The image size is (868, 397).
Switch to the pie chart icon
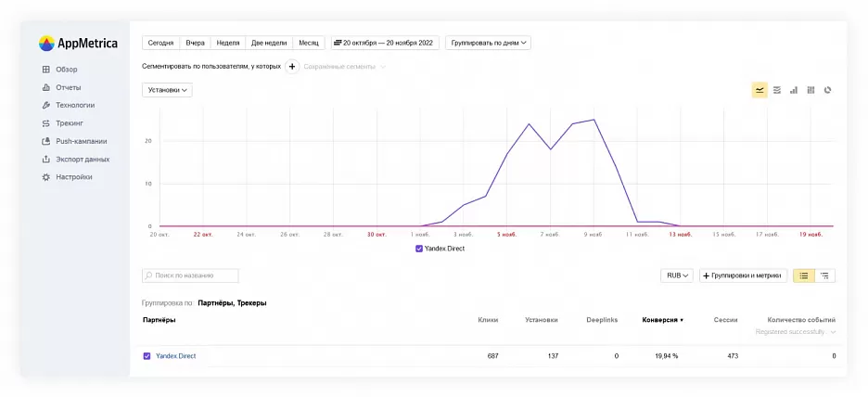pos(827,90)
